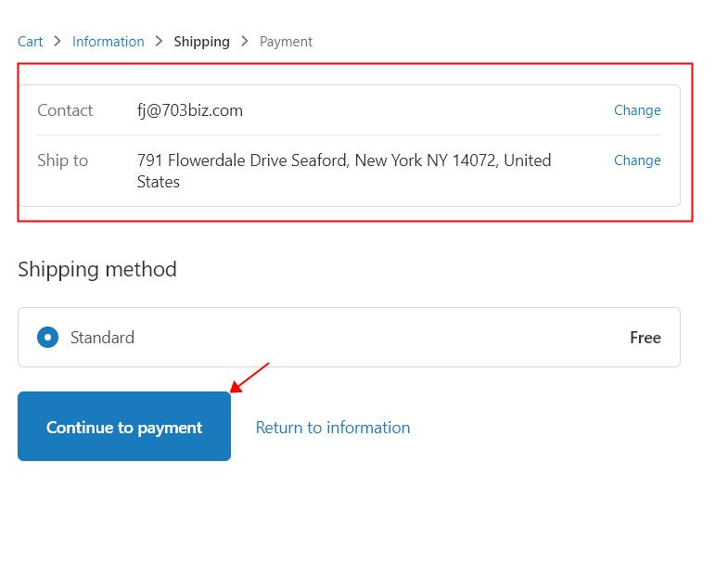
Task: Click the 791 Flowerdale Drive address text
Action: tap(343, 161)
